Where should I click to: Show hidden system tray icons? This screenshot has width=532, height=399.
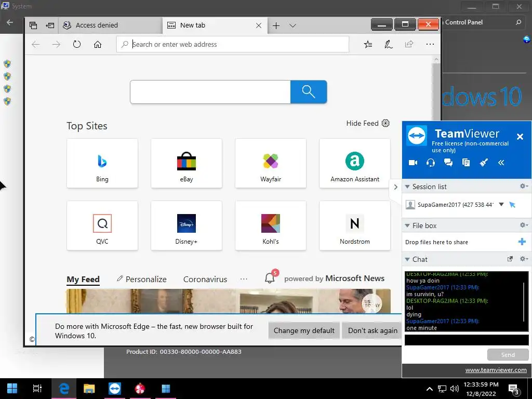coord(429,389)
